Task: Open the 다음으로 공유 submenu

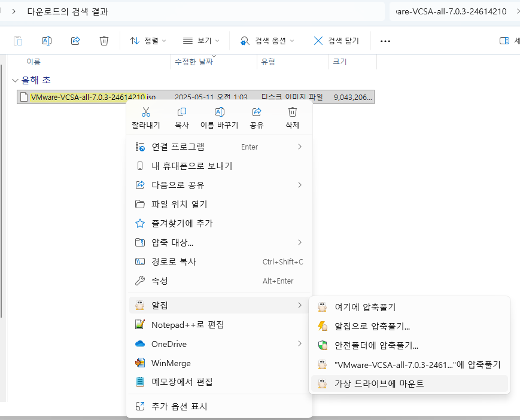Action: coord(219,185)
